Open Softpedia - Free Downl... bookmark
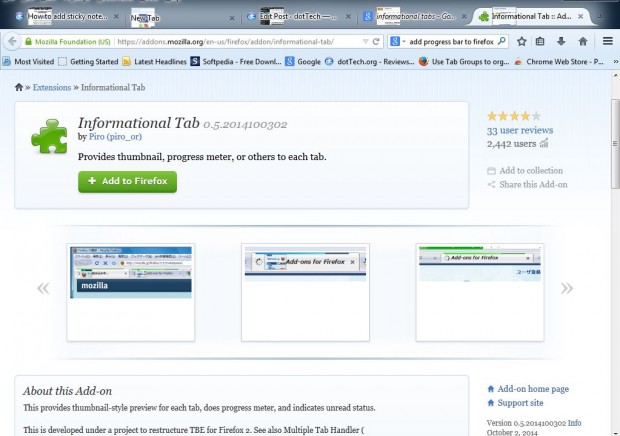 coord(236,62)
